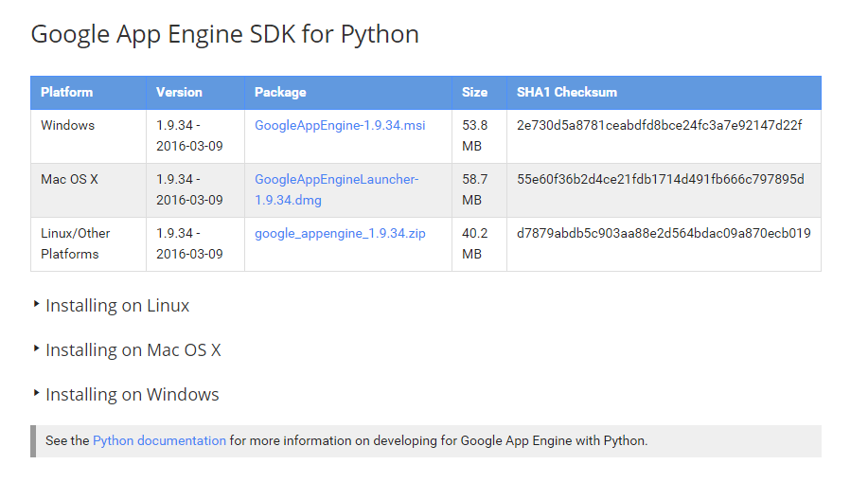Select checksum starting with d7879abdb5c9
Viewport: 868px width, 482px height.
tap(664, 233)
